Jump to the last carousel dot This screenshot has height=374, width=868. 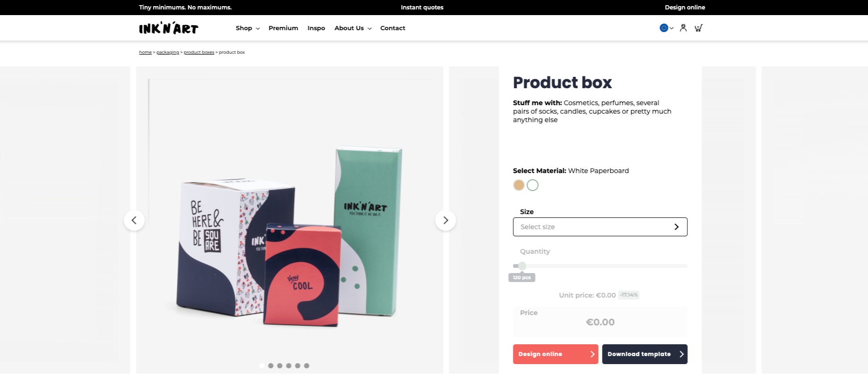pos(307,366)
